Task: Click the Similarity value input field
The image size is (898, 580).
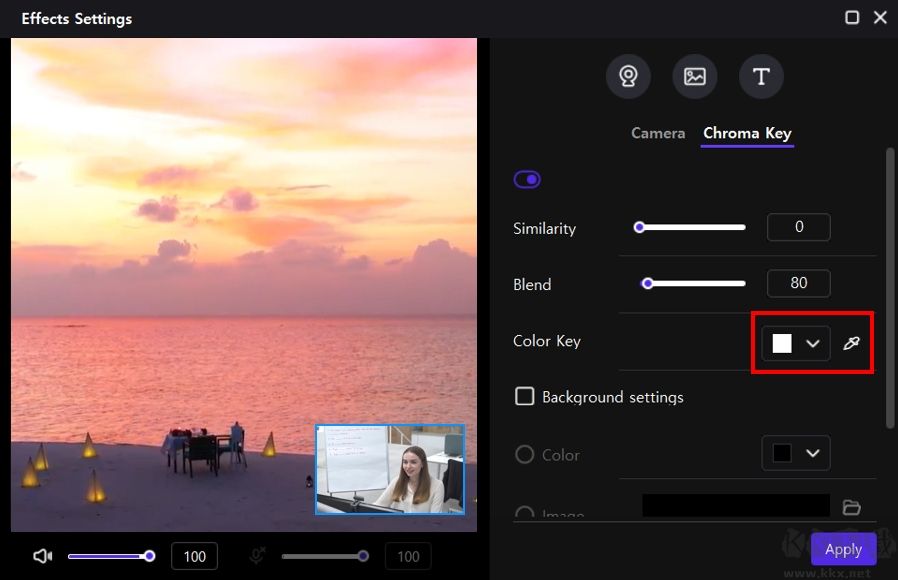Action: pyautogui.click(x=798, y=227)
